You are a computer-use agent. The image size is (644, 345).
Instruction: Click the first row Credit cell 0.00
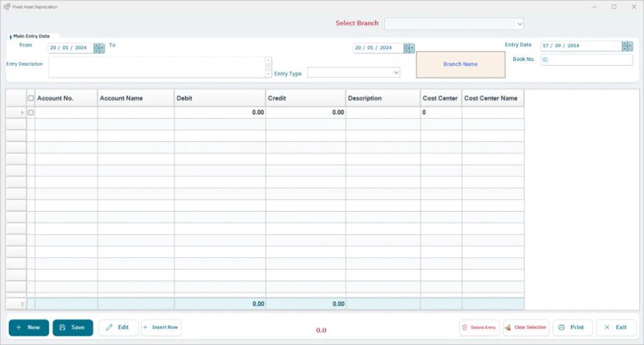click(x=306, y=113)
